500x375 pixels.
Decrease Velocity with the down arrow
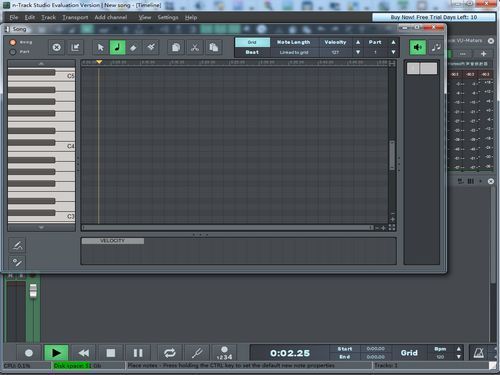pos(358,52)
